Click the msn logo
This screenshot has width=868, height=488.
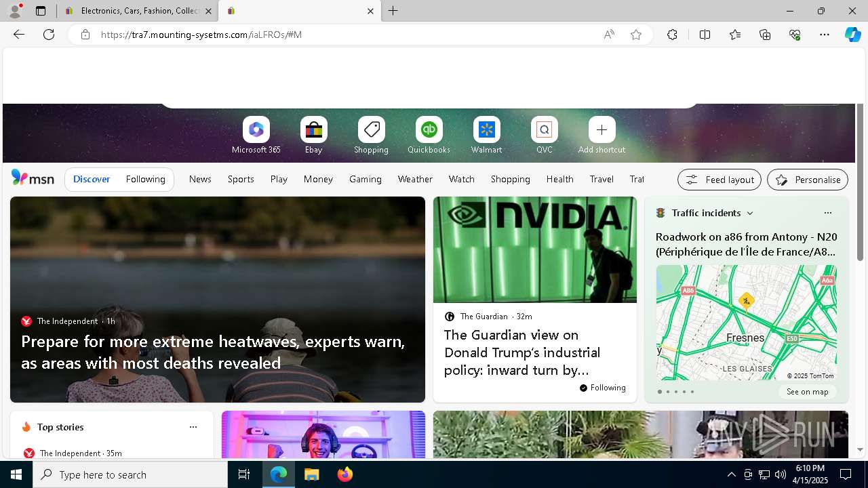[x=33, y=178]
